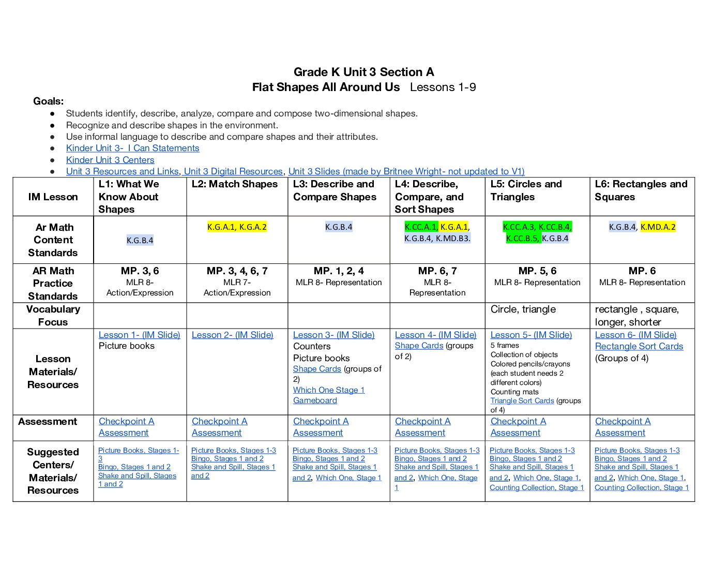Screen dimensions: 728x563
Task: Open the Triangle Sort Cards link
Action: (522, 401)
